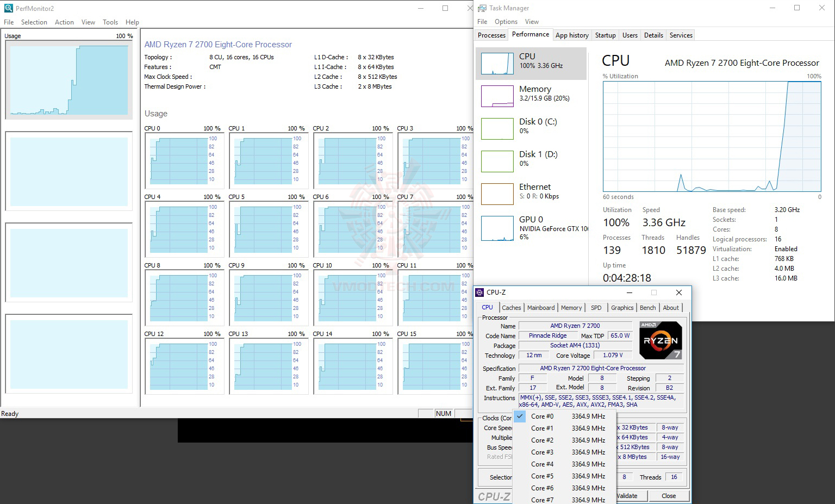Click the 'AMD Ryzen 7 2700 Eight-Core Processor' heading in PerfMonitor2
This screenshot has height=504, width=835.
click(x=218, y=45)
